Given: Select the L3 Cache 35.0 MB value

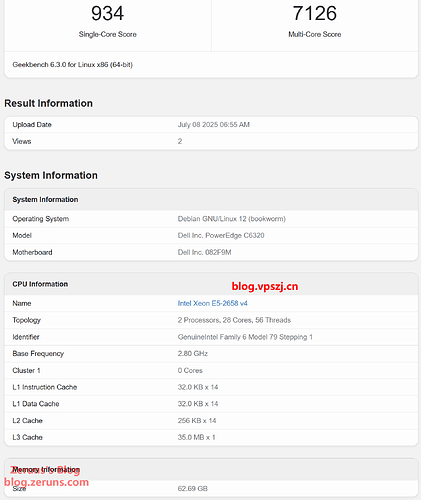Looking at the screenshot, I should tap(196, 437).
